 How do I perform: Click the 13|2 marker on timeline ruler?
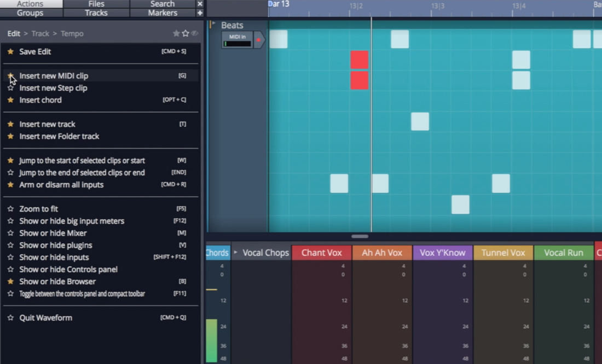click(x=356, y=6)
